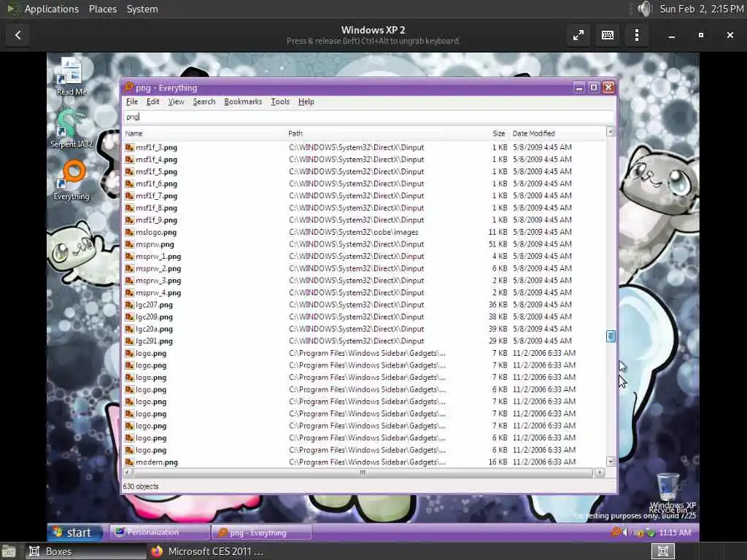
Task: Click the search field containing png
Action: pos(368,117)
